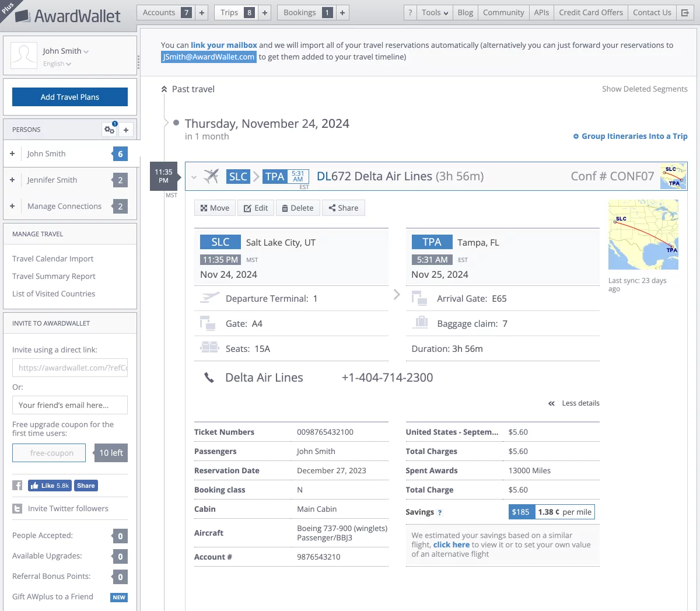Open Travel Calendar Import

pyautogui.click(x=52, y=259)
